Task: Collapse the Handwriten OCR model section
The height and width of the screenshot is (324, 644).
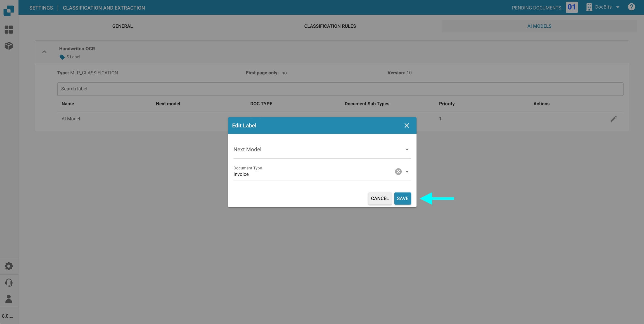Action: point(44,52)
